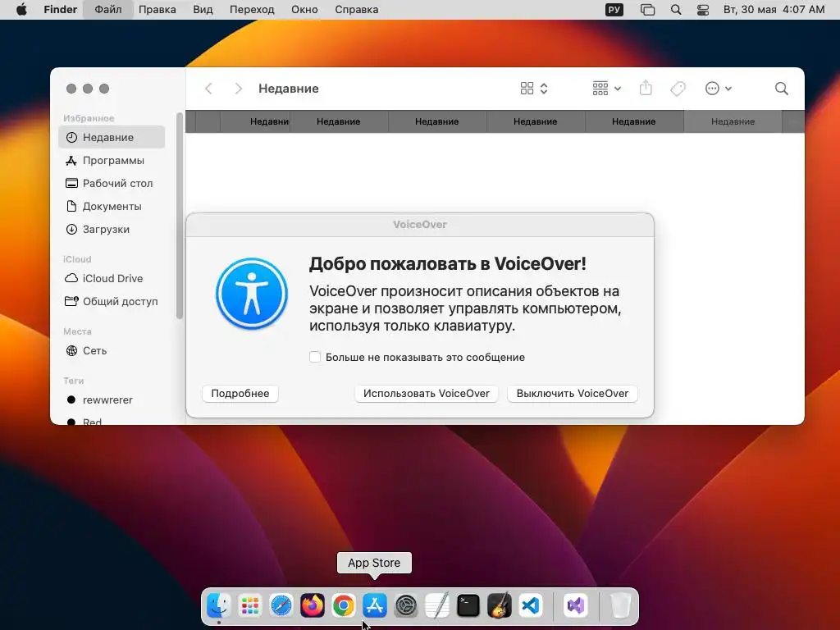
Task: Open TextEdit from the Dock
Action: pos(437,606)
